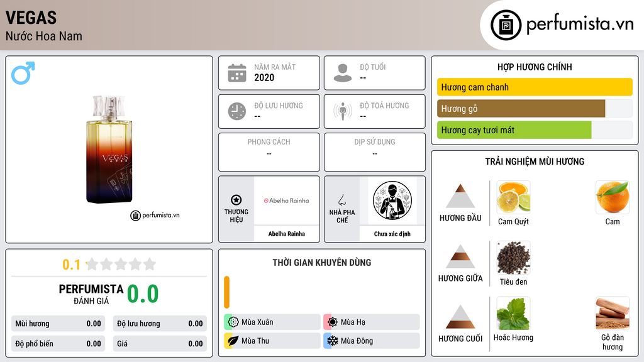
Task: Click the Cam orange fruit image
Action: coord(613,197)
